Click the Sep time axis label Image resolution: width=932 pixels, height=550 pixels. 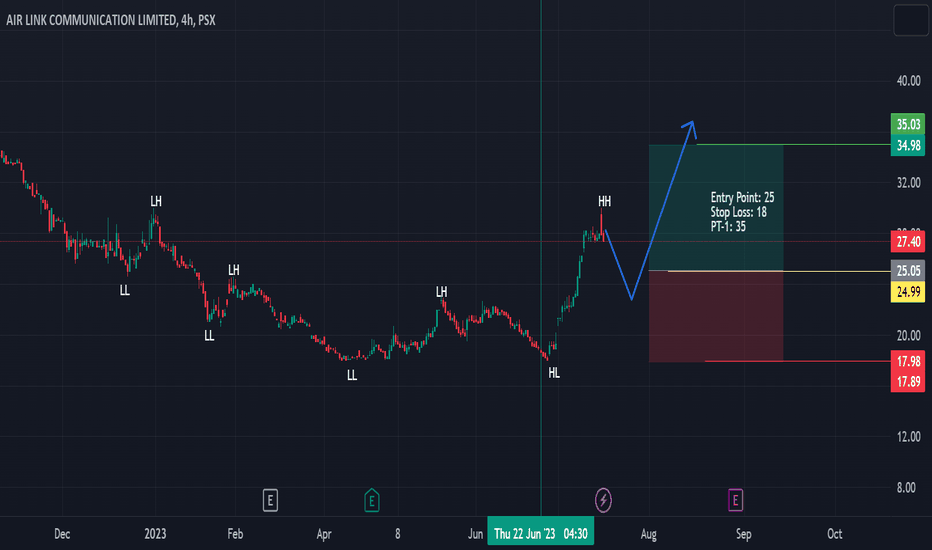744,534
